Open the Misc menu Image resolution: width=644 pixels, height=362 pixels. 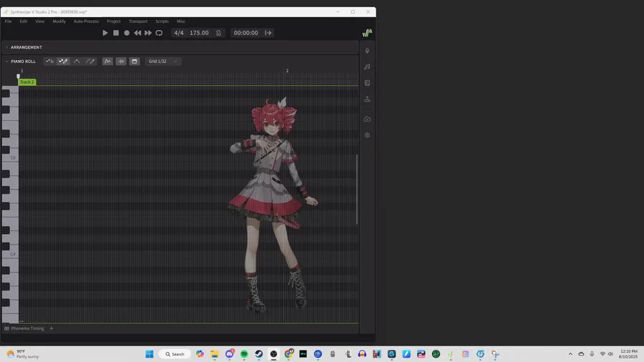click(181, 21)
